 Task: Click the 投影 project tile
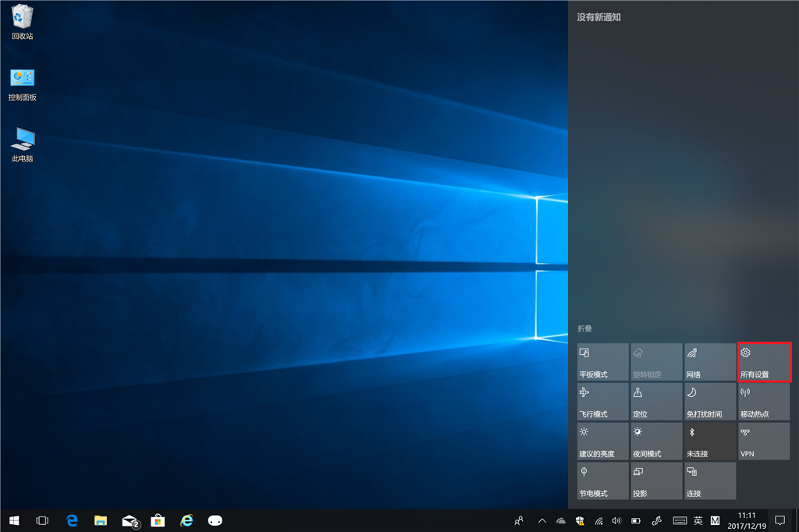click(x=656, y=481)
